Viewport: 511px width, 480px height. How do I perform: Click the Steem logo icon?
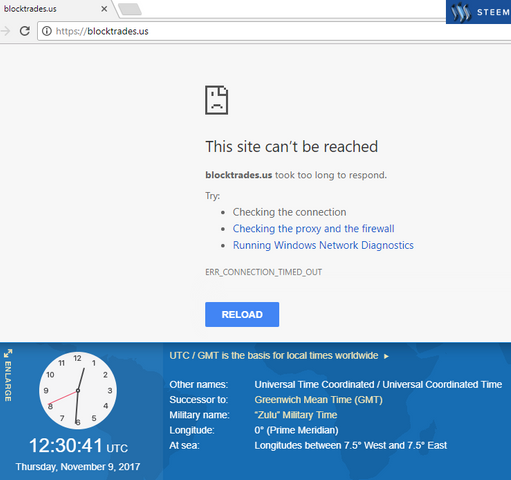(x=461, y=12)
